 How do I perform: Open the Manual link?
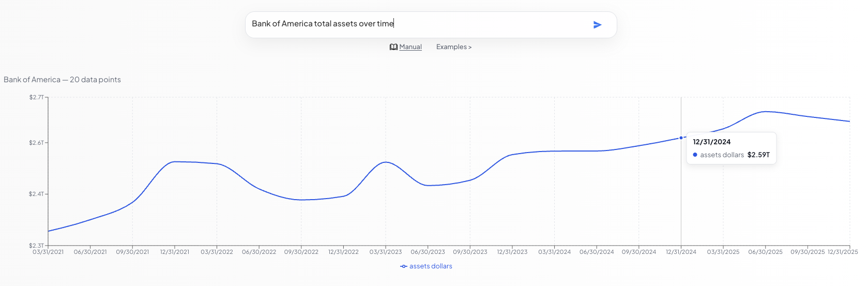coord(410,47)
